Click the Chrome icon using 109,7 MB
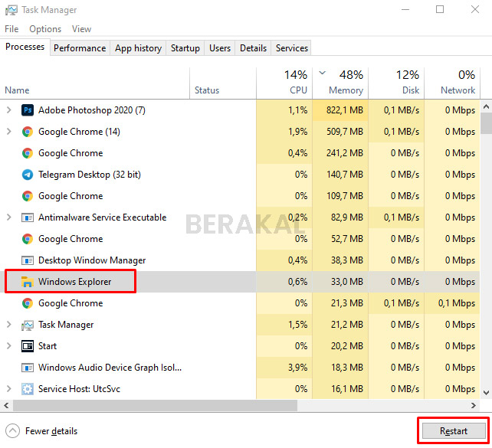The image size is (492, 448). click(x=28, y=196)
